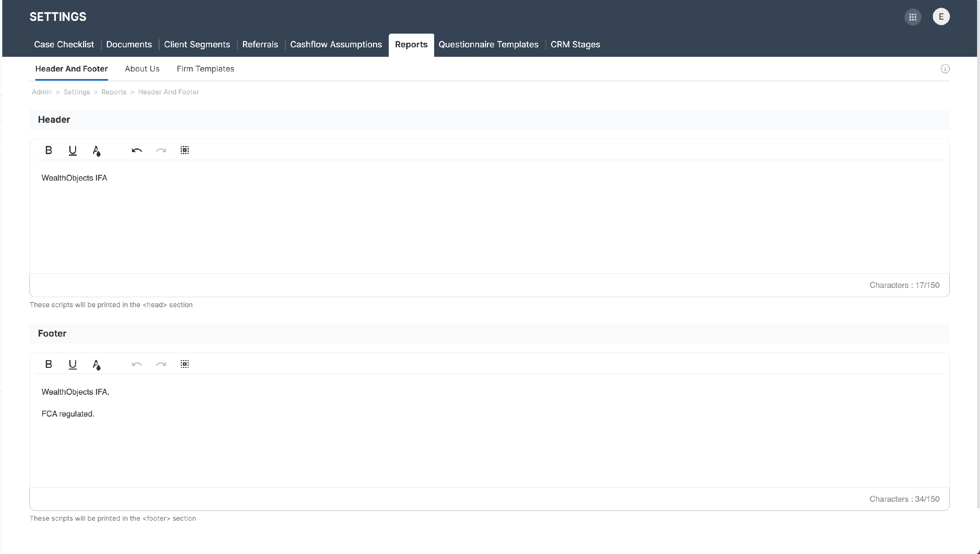Click select-all icon in Header editor
This screenshot has width=980, height=554.
[185, 150]
